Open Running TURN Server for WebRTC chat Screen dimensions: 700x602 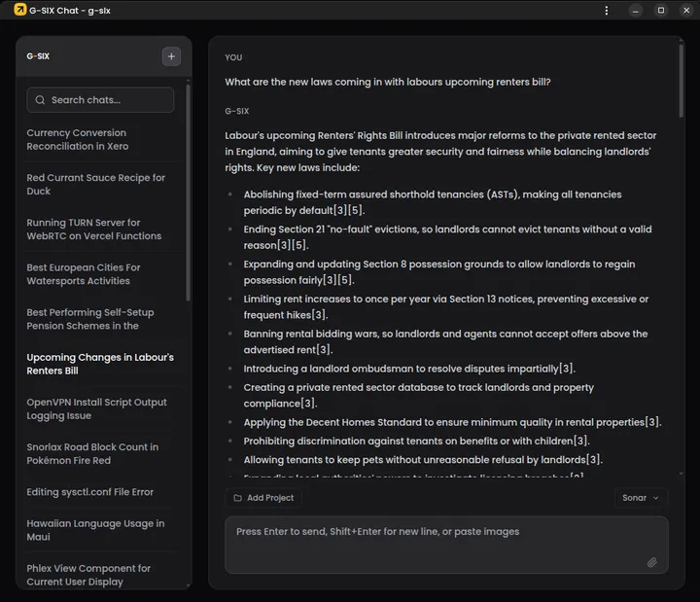point(100,230)
